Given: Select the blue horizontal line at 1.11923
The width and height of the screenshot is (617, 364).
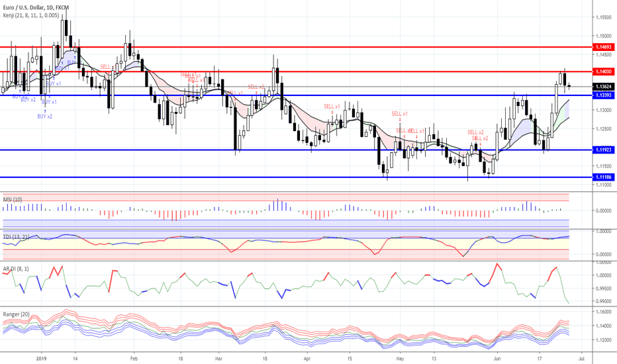Looking at the screenshot, I should pyautogui.click(x=296, y=150).
